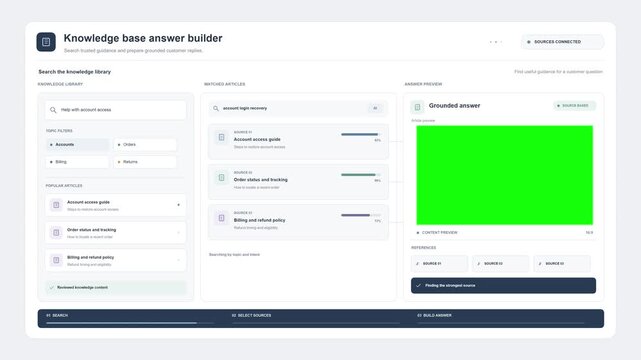
Task: Open matched article Account access guide
Action: 298,141
